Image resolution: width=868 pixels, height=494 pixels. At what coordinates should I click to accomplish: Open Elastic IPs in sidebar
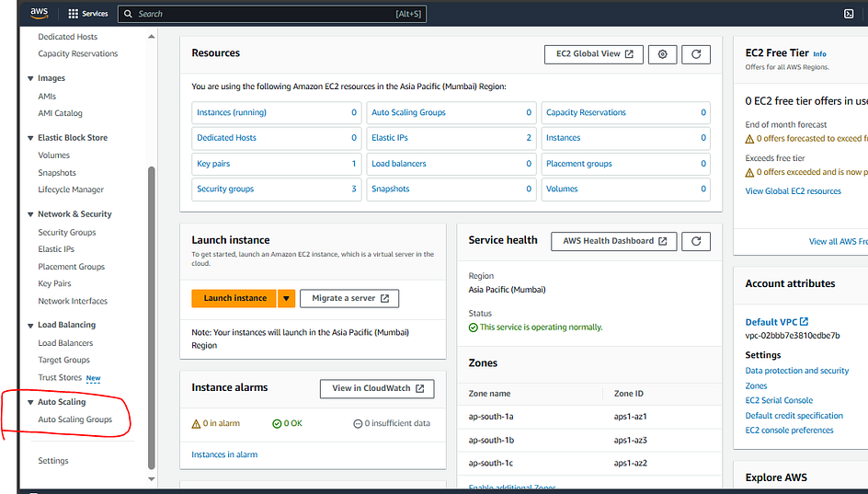(56, 249)
